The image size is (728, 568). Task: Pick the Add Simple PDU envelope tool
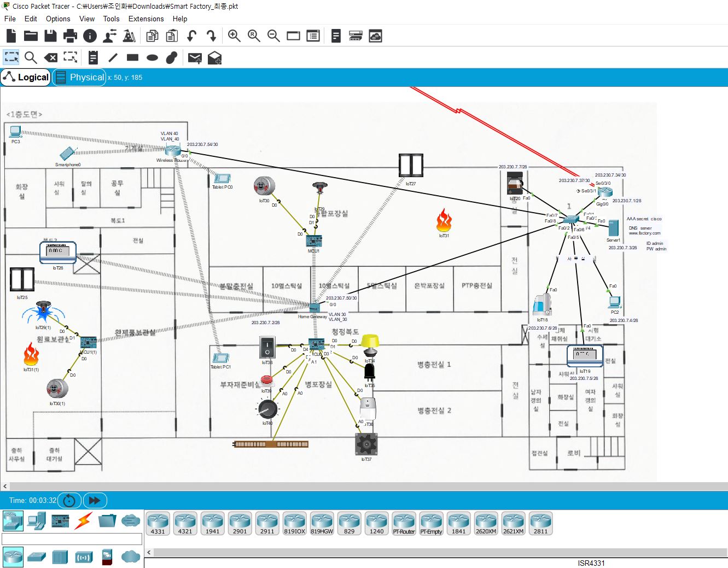(x=194, y=57)
